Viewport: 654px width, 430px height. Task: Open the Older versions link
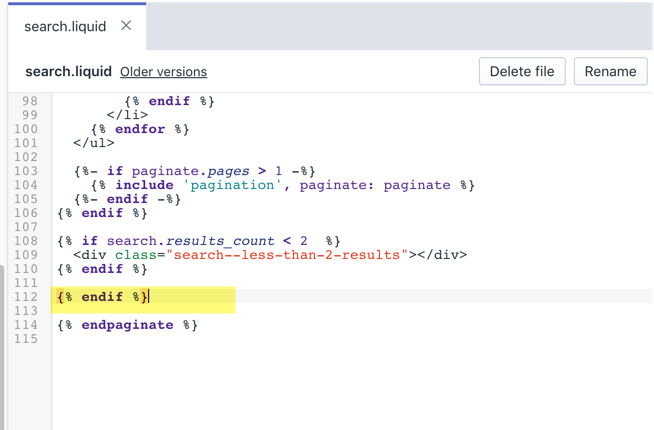[x=163, y=72]
